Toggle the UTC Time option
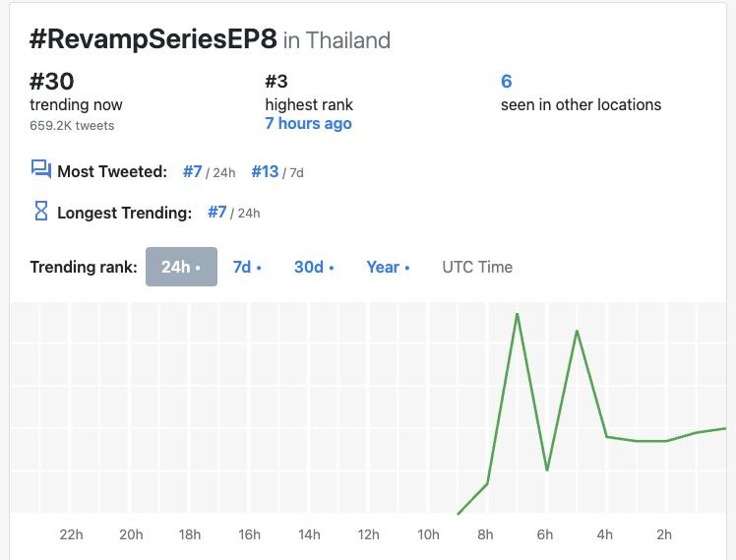 point(477,267)
